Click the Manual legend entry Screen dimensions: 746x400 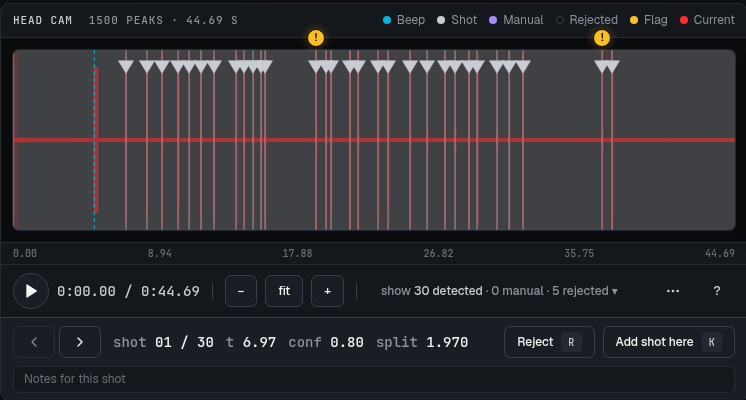coord(516,20)
